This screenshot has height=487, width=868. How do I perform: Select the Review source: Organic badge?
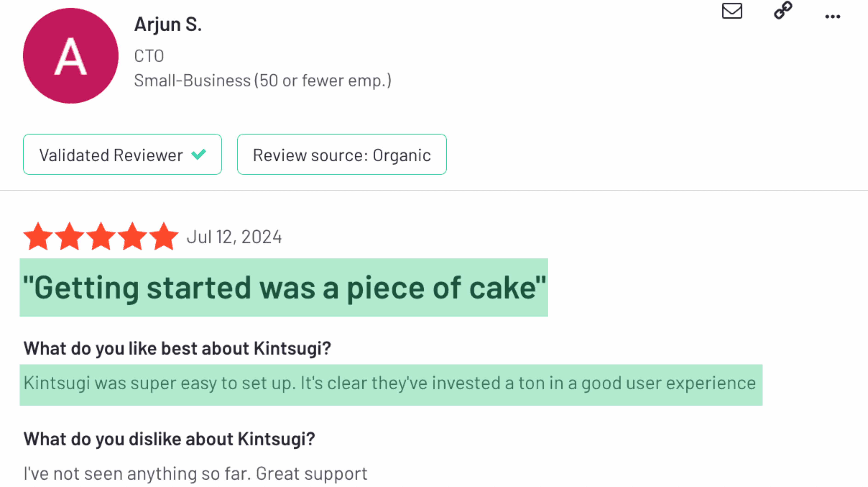(x=342, y=155)
